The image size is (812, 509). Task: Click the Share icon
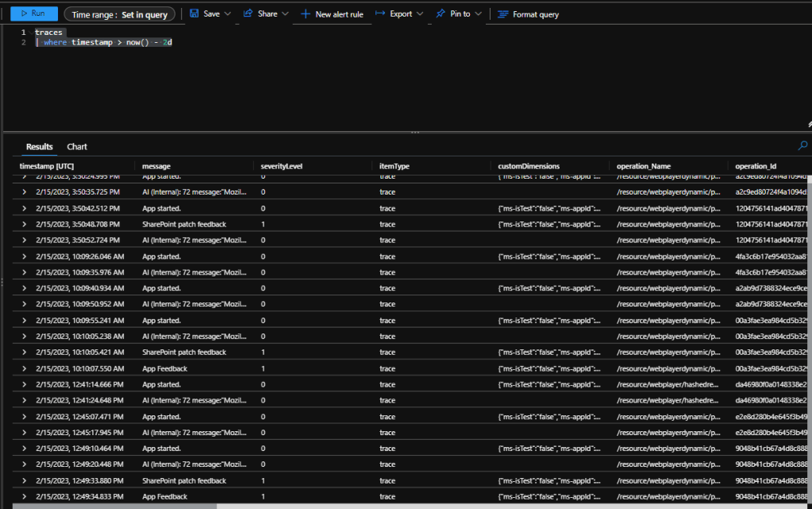pyautogui.click(x=248, y=14)
